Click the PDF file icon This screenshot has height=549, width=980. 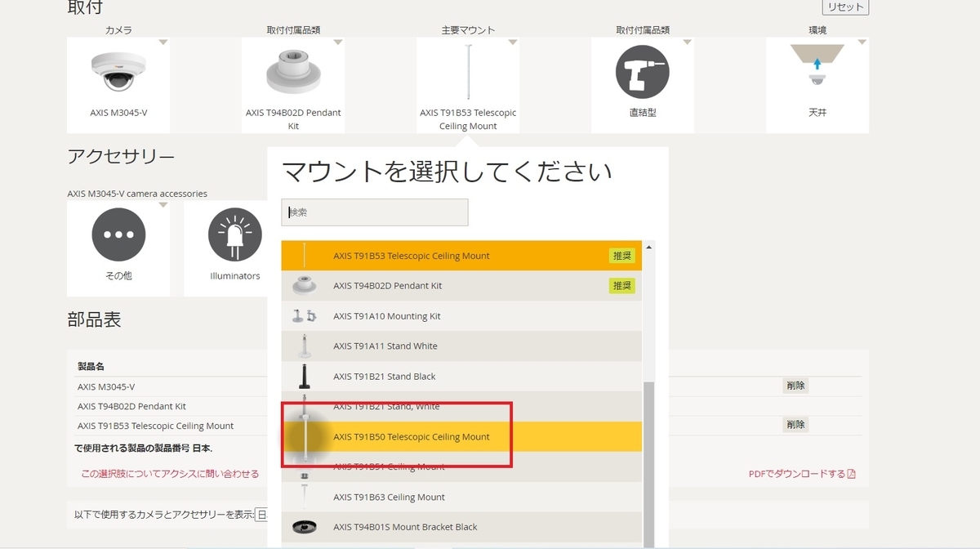point(852,474)
